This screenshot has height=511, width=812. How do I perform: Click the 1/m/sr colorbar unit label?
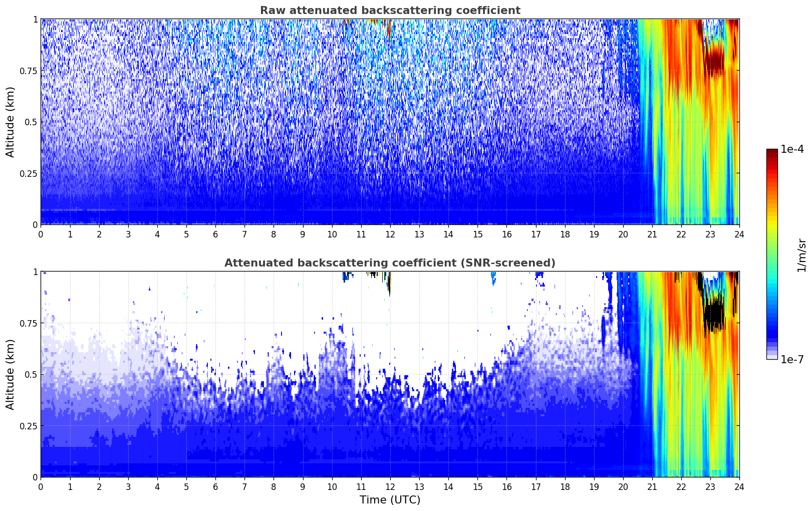pyautogui.click(x=801, y=255)
